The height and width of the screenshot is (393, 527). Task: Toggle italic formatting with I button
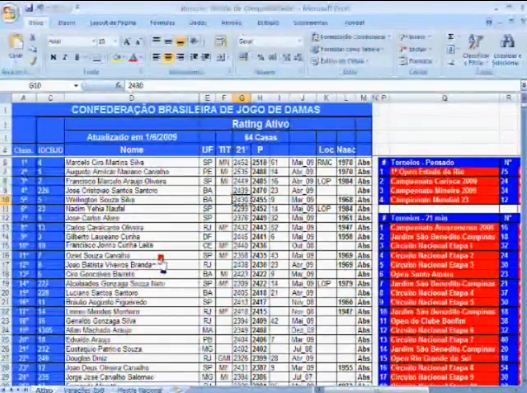(65, 57)
